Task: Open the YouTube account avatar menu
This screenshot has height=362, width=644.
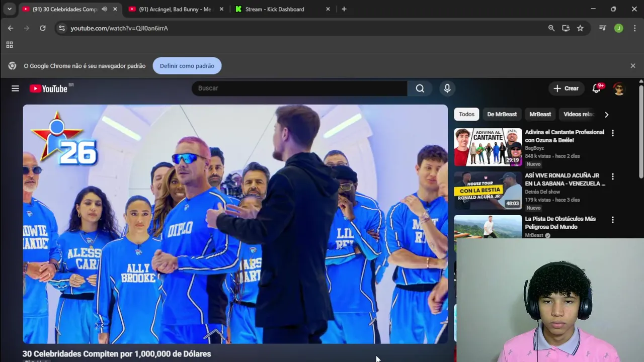Action: (619, 88)
